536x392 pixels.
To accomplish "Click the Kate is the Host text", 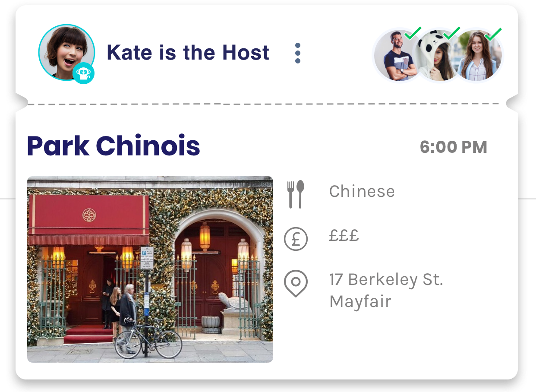I will point(188,53).
